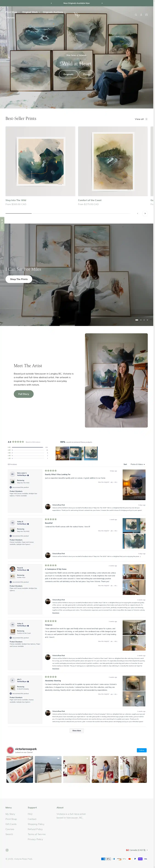The height and width of the screenshot is (868, 155).
Task: Open the Original Work menu
Action: [x=31, y=12]
